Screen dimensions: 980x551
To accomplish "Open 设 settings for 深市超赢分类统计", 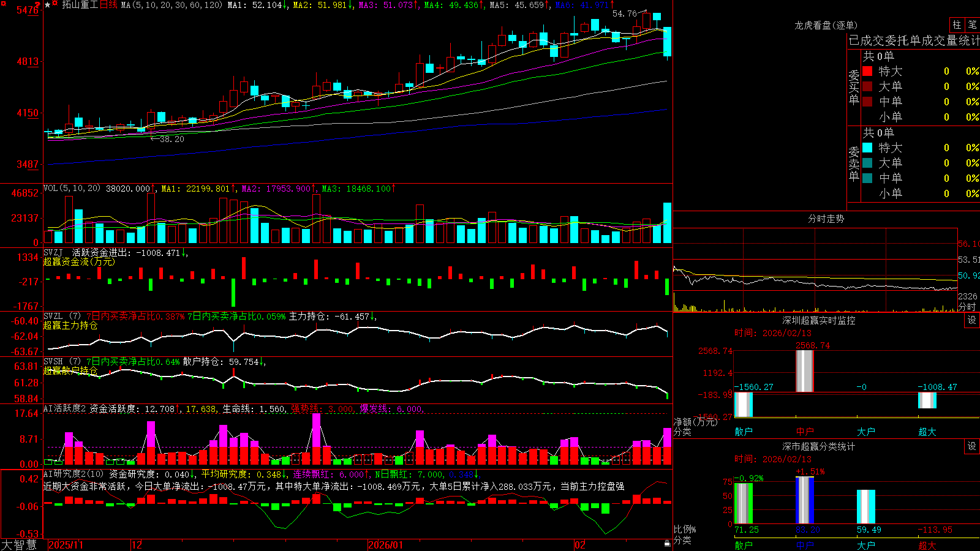I will pyautogui.click(x=972, y=446).
